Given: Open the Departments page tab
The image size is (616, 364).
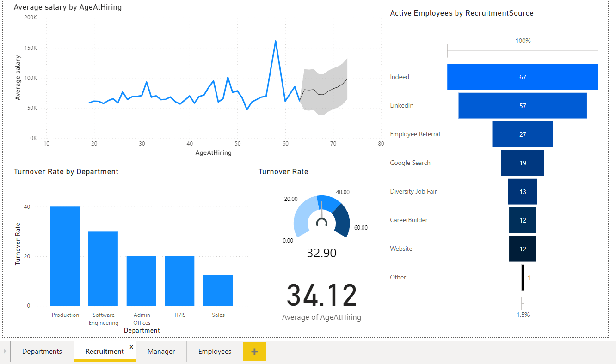Looking at the screenshot, I should 42,352.
